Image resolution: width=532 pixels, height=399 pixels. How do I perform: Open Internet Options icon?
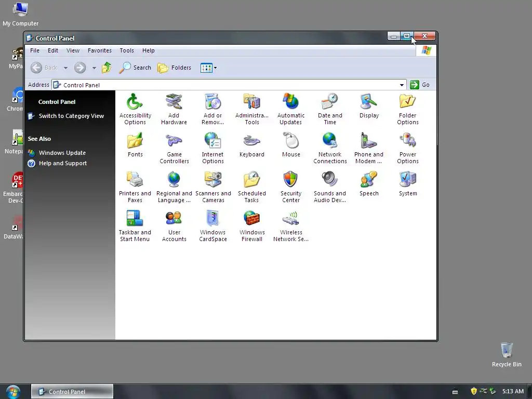coord(212,148)
